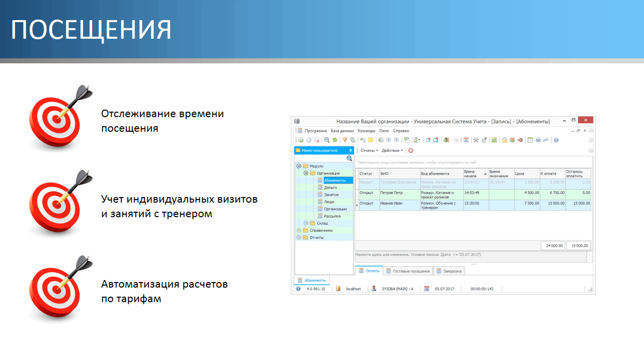Viewport: 644px width, 362px height.
Task: Pin the Меню пользователя panel
Action: click(350, 150)
